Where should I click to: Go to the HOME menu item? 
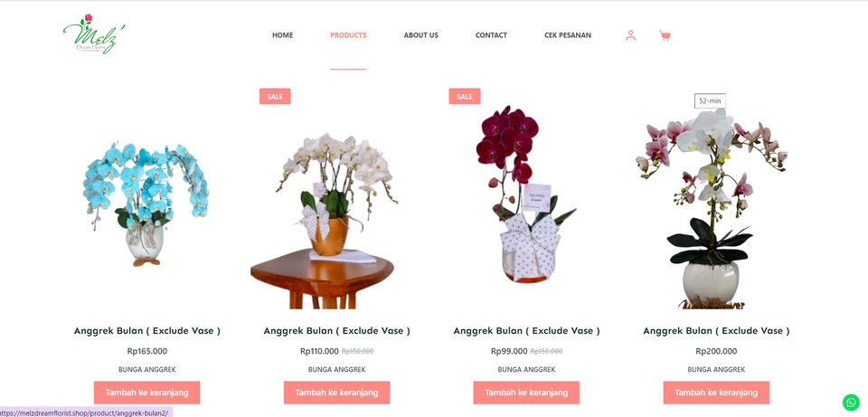click(x=282, y=35)
